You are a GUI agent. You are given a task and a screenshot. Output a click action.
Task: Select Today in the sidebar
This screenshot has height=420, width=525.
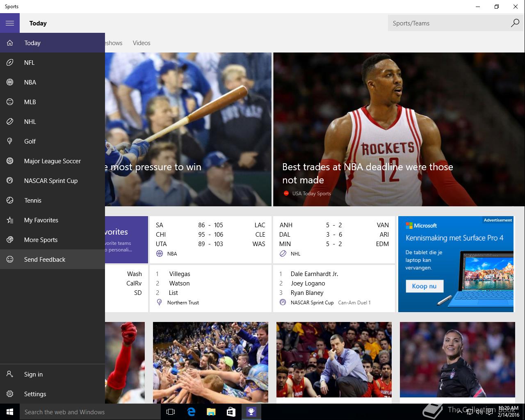52,43
